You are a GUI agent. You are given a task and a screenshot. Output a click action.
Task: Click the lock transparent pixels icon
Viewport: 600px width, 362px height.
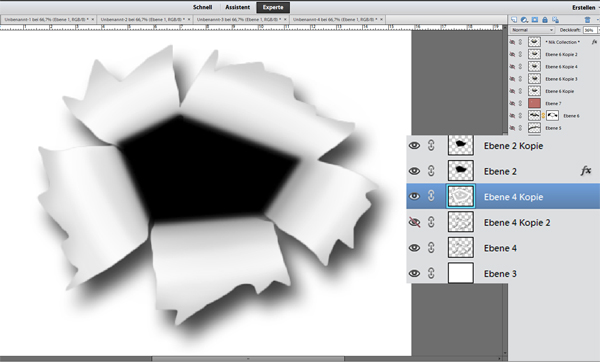point(555,20)
